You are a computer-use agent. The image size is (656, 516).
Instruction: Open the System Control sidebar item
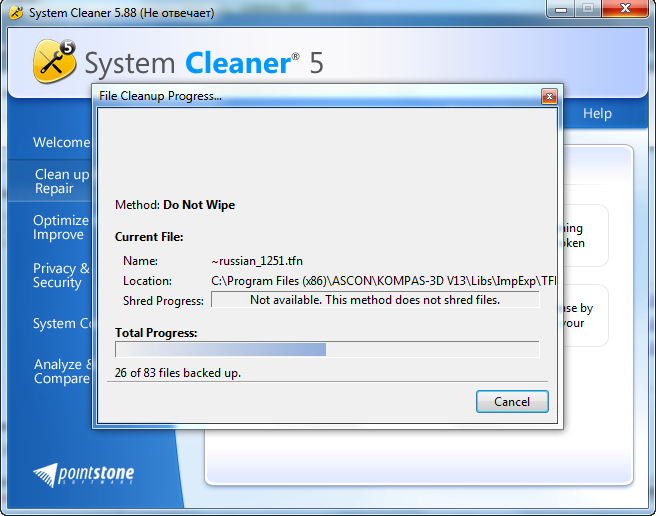[x=62, y=323]
